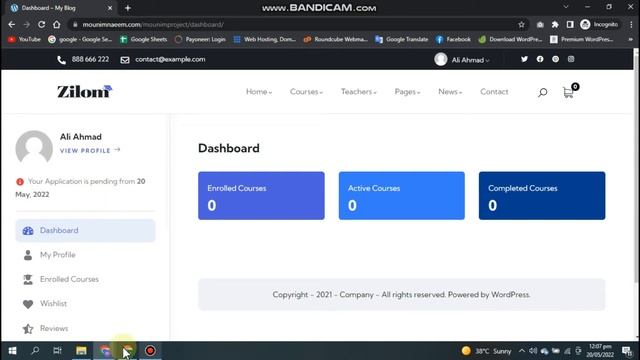
Task: Open Wishlist in the sidebar
Action: tap(85, 304)
